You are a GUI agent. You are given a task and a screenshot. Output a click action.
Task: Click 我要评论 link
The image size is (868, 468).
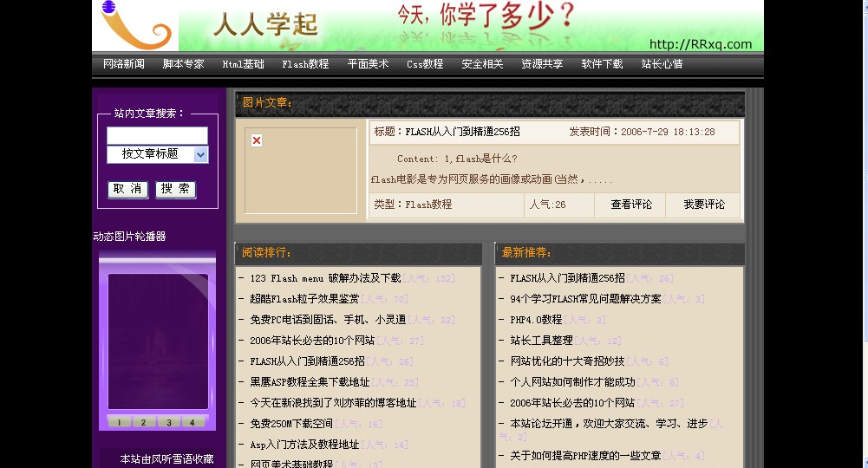(704, 205)
